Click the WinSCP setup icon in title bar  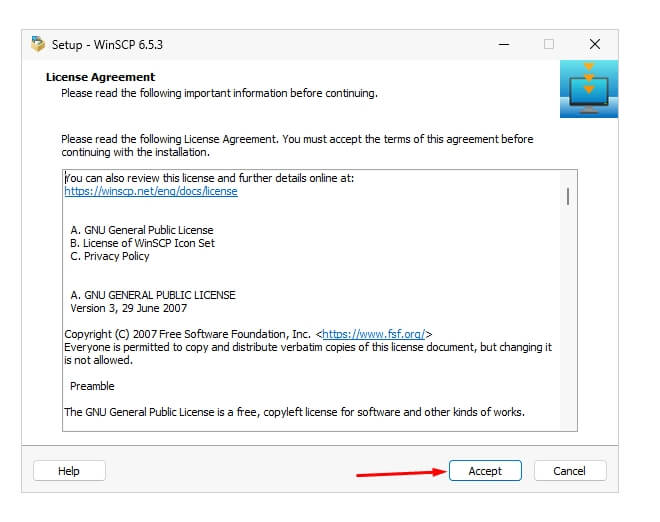pyautogui.click(x=38, y=44)
